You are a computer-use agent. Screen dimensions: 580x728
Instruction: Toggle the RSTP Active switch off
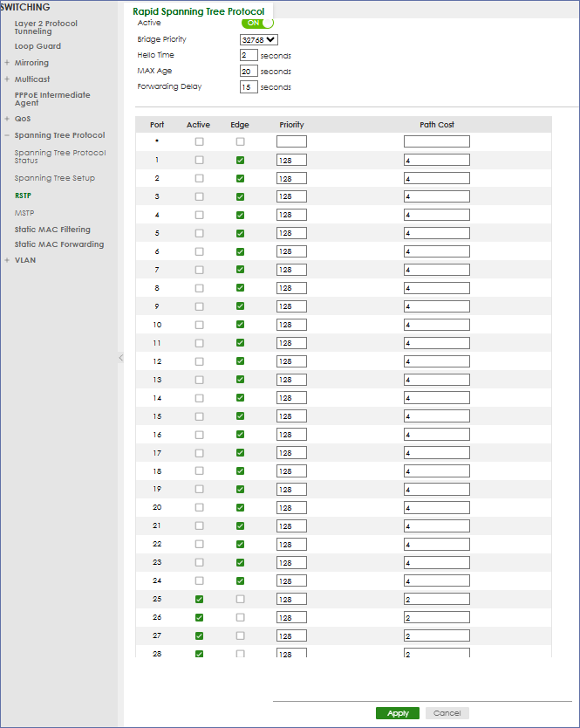(257, 23)
